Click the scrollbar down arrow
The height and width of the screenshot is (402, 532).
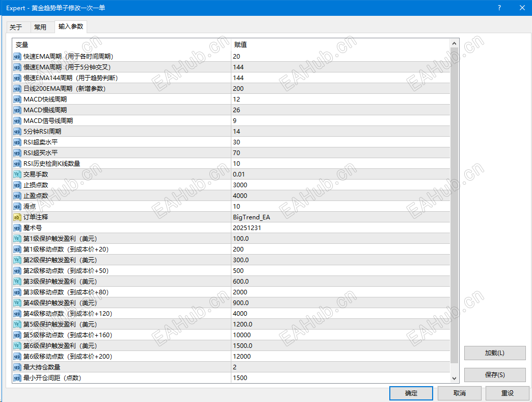[x=455, y=378]
